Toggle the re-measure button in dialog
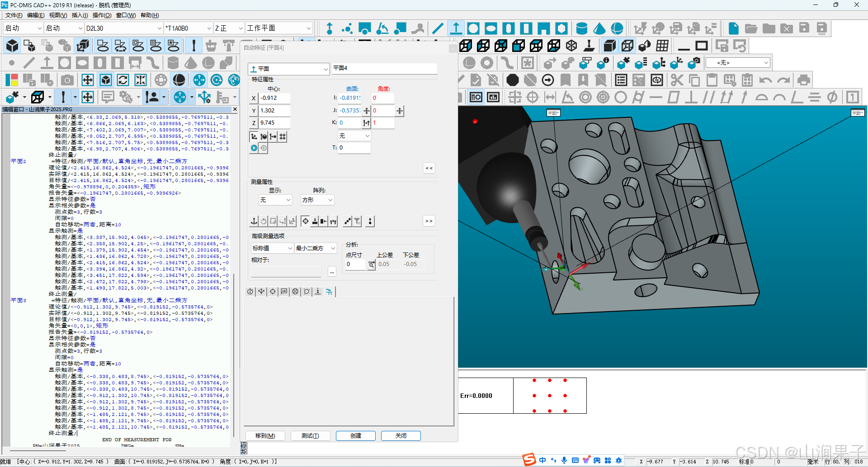Image resolution: width=868 pixels, height=467 pixels. coord(264,221)
